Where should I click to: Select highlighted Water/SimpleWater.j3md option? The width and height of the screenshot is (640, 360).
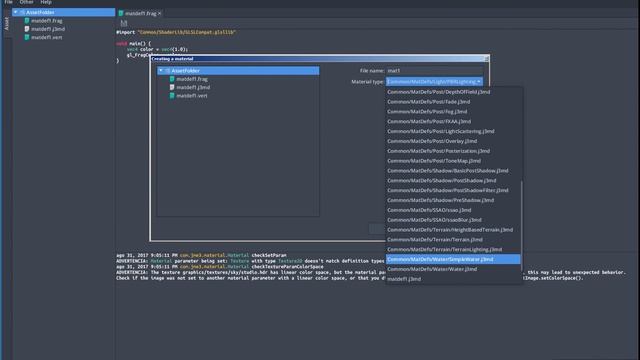(453, 259)
